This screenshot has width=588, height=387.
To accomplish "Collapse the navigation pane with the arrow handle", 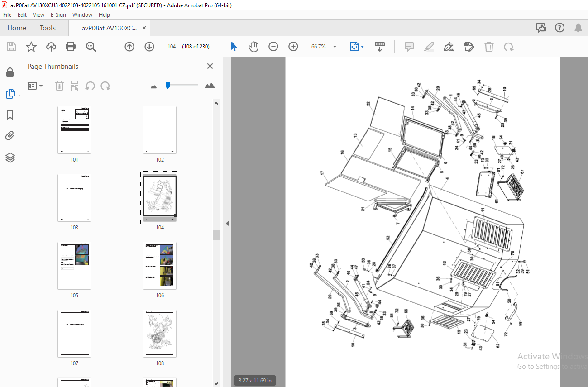I will point(227,223).
